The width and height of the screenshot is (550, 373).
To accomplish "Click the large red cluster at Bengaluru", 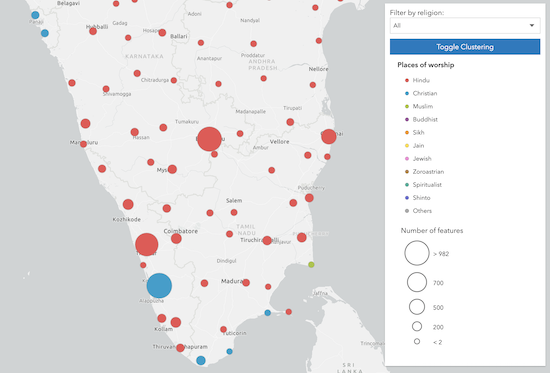I will [209, 139].
